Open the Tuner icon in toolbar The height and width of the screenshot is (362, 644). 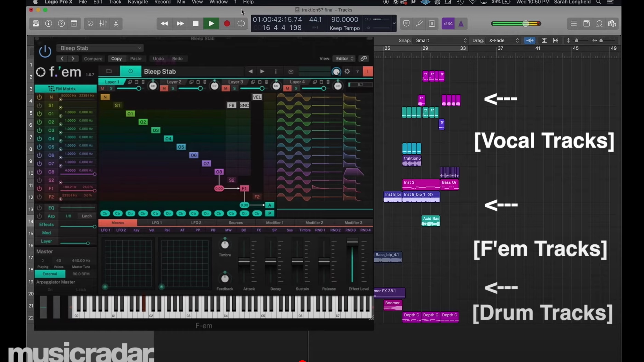pyautogui.click(x=419, y=23)
